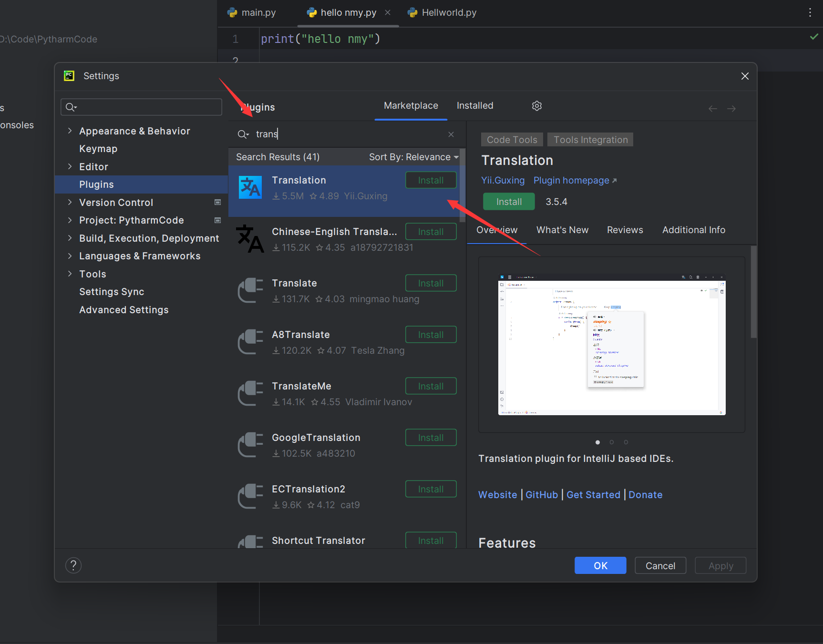Click the PyCharm Settings logo icon
The height and width of the screenshot is (644, 823).
click(x=69, y=76)
